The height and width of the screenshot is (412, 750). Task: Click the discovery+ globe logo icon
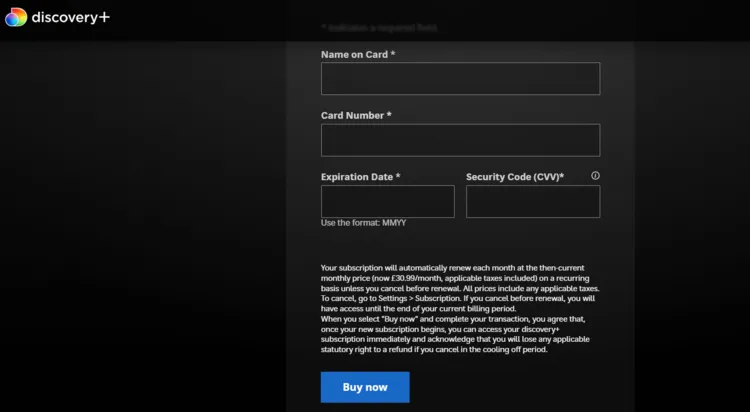(x=16, y=17)
